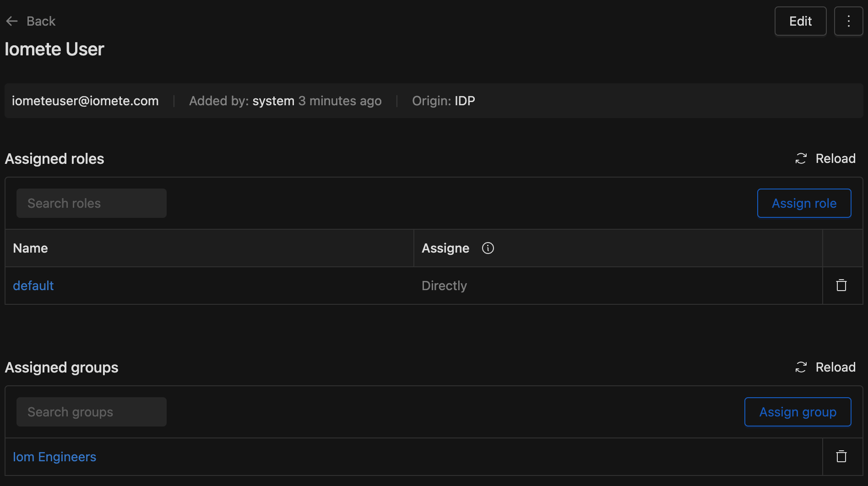Screen dimensions: 868x486
Task: Delete the default role with trash icon
Action: click(x=841, y=286)
